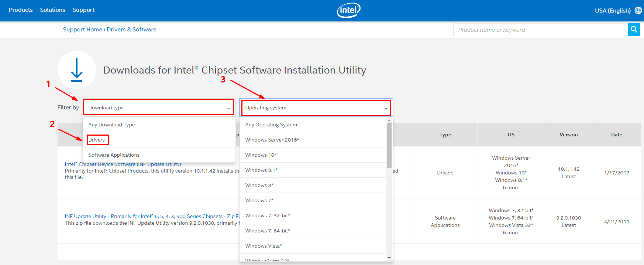
Task: Open INF Update Utility zip link
Action: [x=152, y=216]
